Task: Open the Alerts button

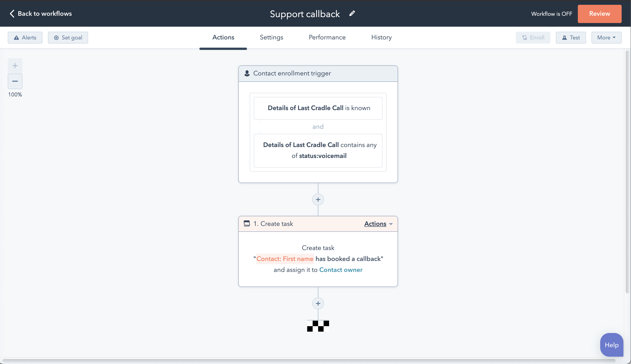Action: pos(25,38)
